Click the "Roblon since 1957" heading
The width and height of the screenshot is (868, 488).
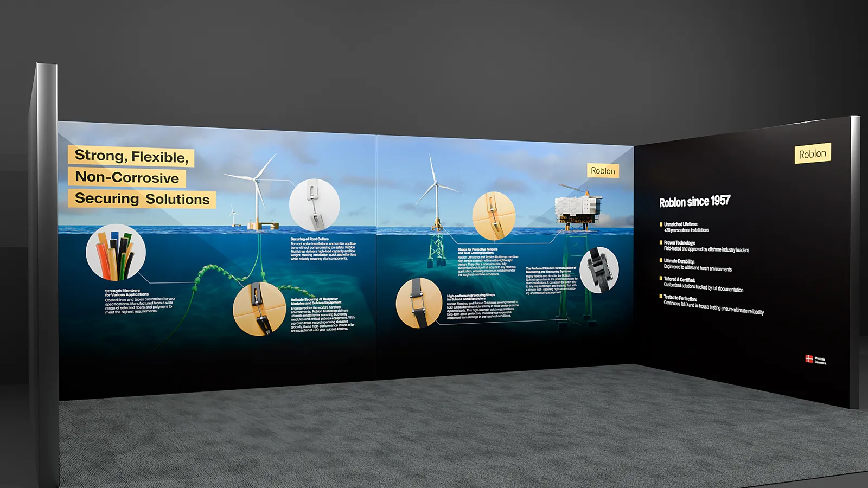(x=694, y=202)
